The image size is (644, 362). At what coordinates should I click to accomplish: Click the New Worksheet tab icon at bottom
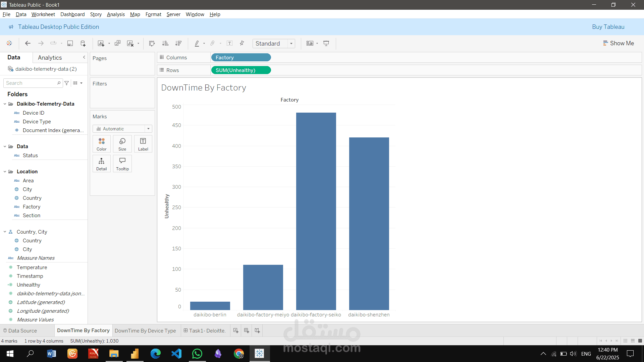pos(236,330)
